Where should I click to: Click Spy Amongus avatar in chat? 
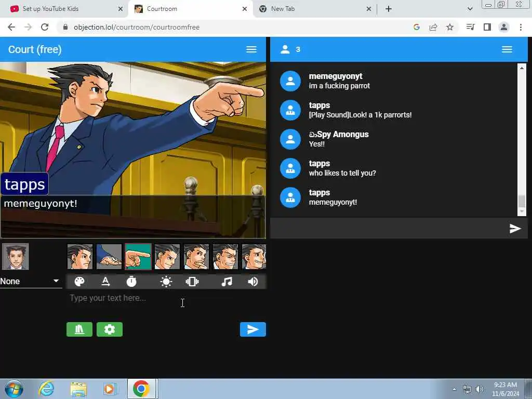coord(290,139)
